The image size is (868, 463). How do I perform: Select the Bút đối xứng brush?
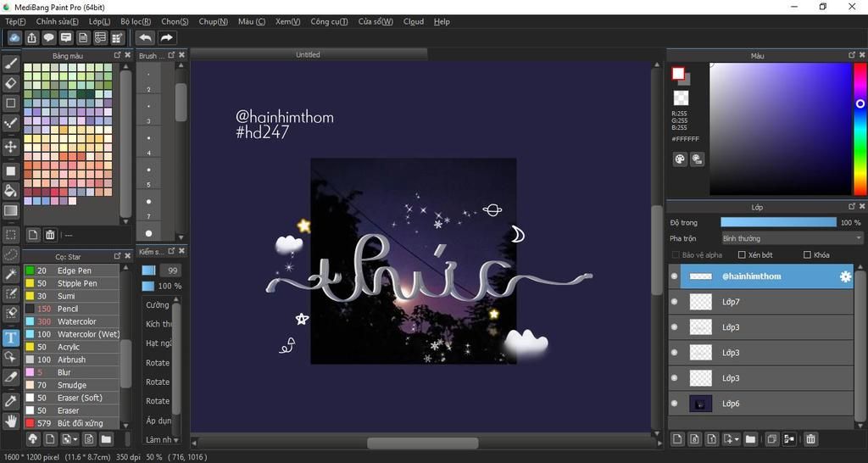[71, 423]
